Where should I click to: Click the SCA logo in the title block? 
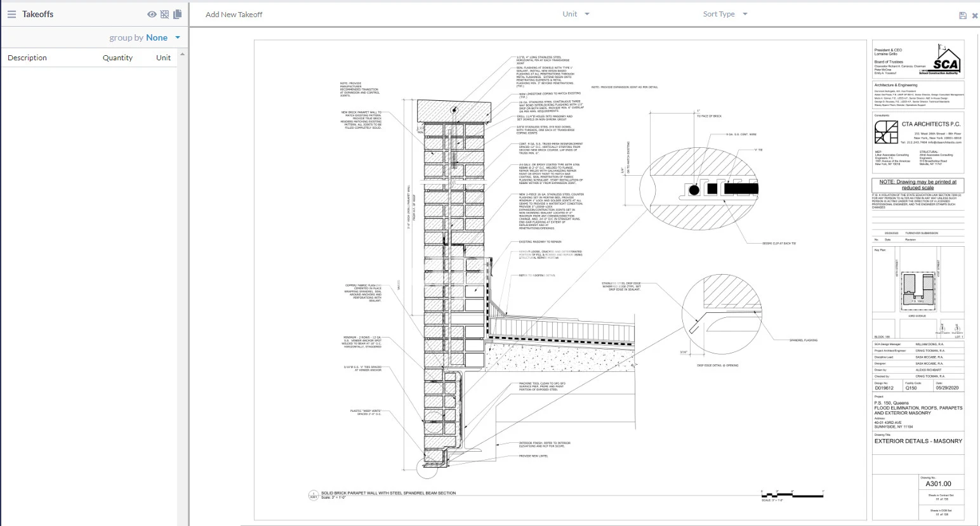(944, 62)
